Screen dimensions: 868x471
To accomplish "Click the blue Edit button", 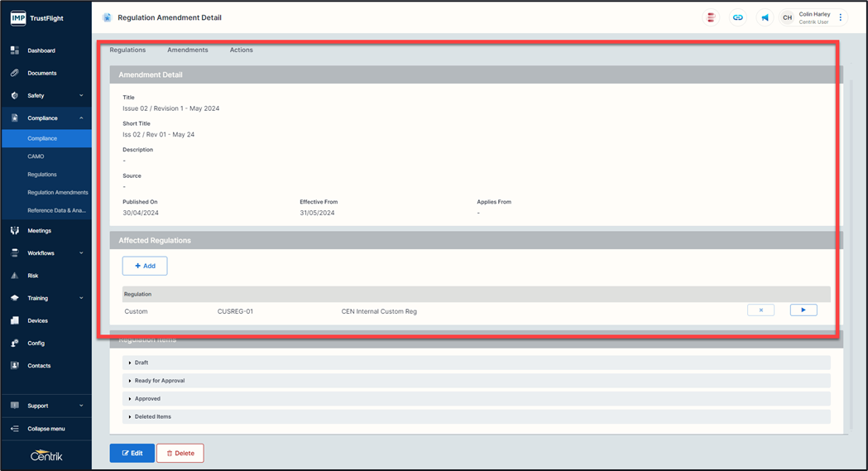I will click(x=132, y=453).
